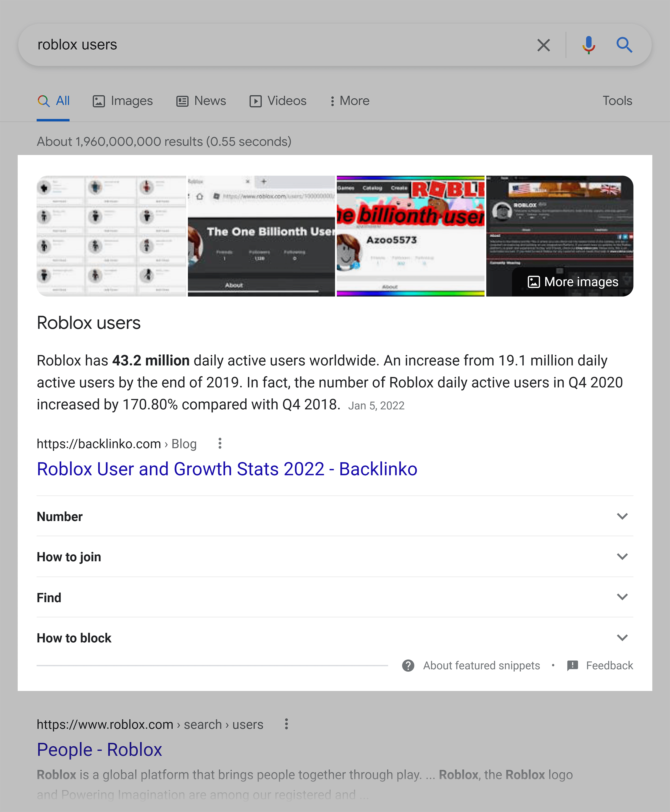Click the Feedback flag icon

point(572,665)
